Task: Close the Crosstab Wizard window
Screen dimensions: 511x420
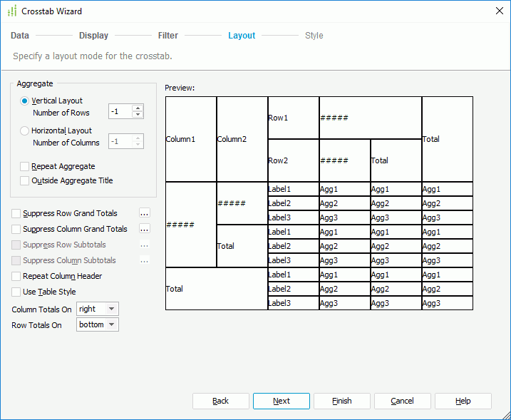Action: click(500, 11)
